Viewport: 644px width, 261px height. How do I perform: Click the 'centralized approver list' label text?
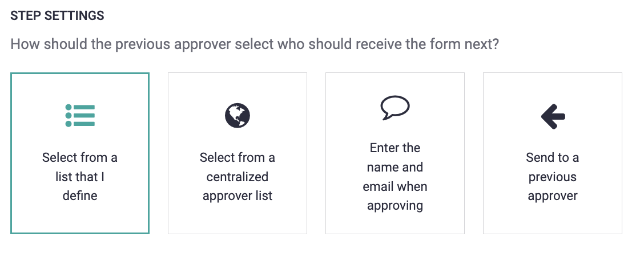tap(238, 186)
